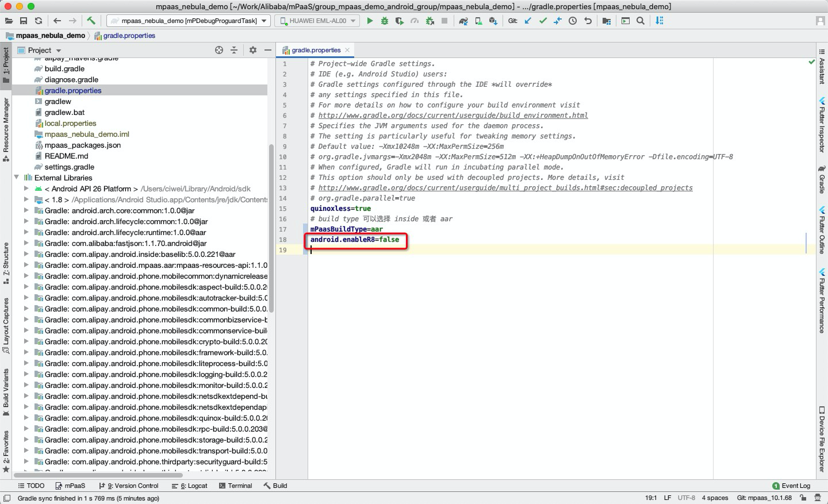This screenshot has width=828, height=504.
Task: Select build.gradle in project tree
Action: pyautogui.click(x=64, y=68)
